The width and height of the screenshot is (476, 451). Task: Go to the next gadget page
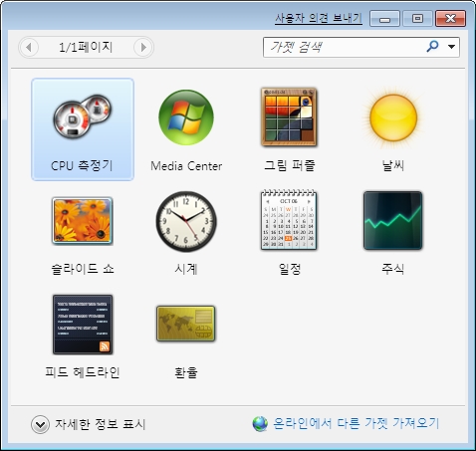click(x=143, y=48)
